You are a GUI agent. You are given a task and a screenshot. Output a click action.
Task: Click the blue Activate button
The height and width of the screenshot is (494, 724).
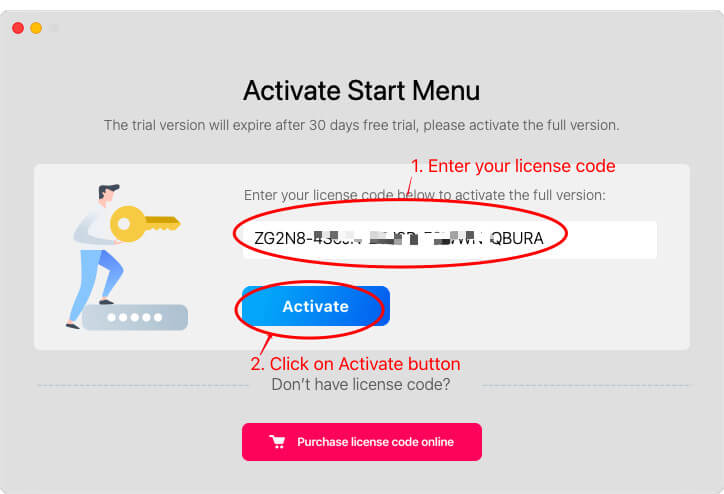[316, 306]
